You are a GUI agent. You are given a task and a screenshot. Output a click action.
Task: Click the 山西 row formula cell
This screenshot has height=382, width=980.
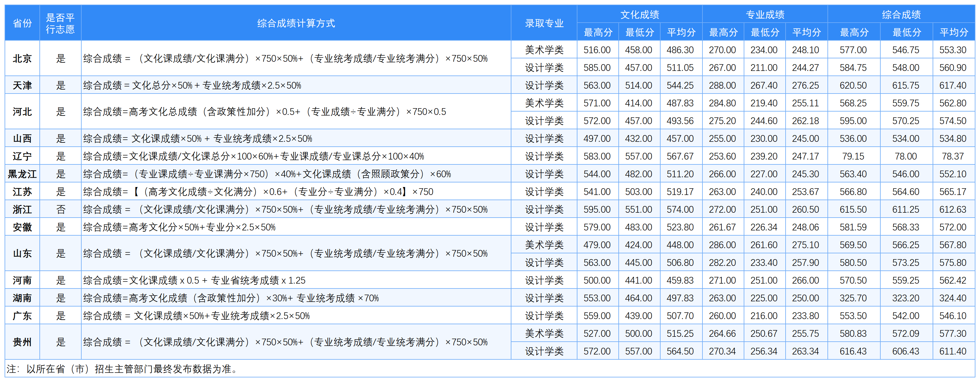[x=296, y=138]
